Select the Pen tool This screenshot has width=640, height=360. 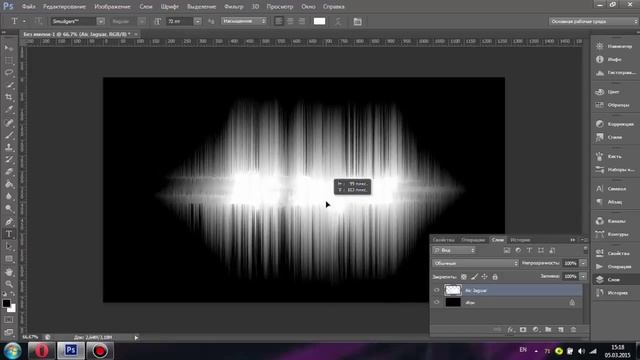click(9, 222)
